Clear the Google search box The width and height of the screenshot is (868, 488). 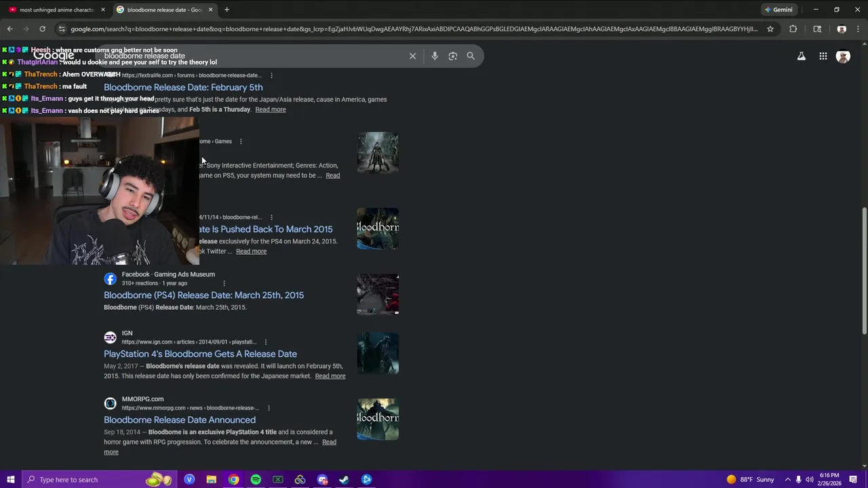412,56
